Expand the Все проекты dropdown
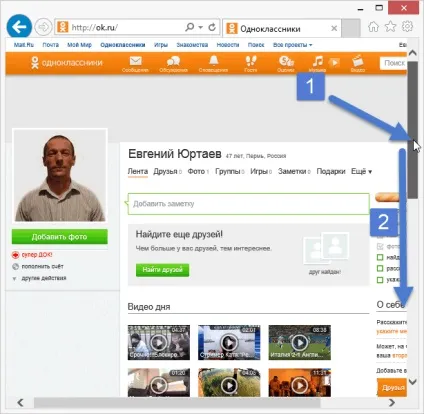The height and width of the screenshot is (414, 424). 292,45
